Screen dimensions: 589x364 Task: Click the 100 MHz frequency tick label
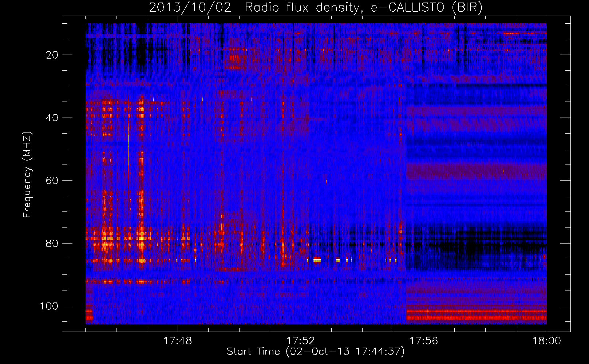click(x=49, y=306)
